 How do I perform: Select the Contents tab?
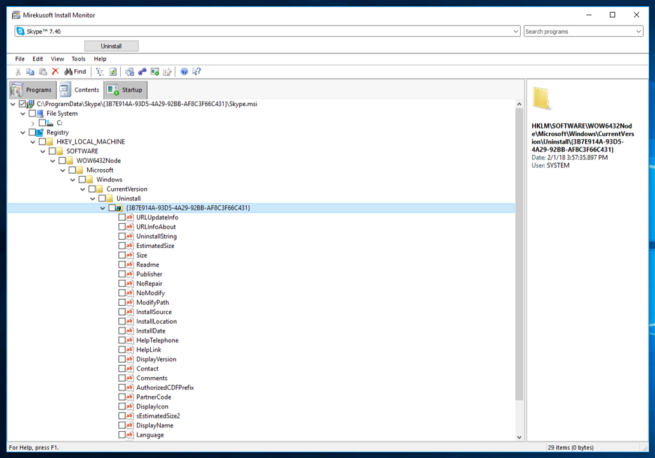pos(80,89)
